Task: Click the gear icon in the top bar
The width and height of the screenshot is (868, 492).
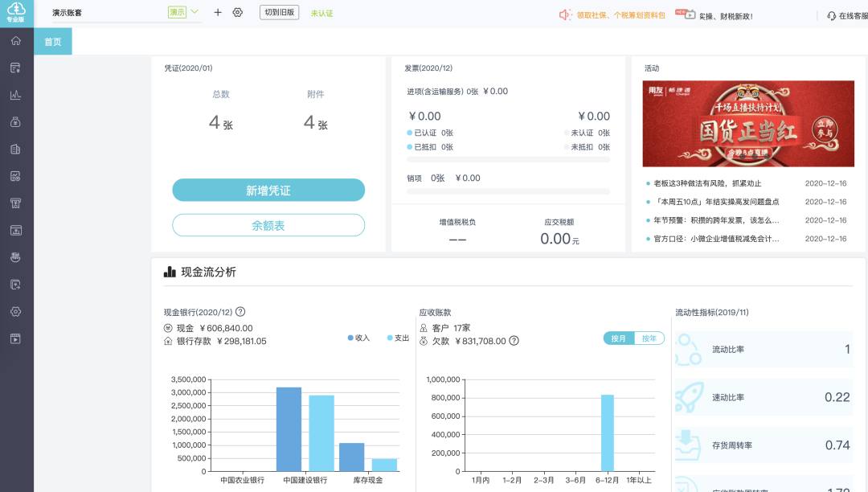Action: click(237, 13)
